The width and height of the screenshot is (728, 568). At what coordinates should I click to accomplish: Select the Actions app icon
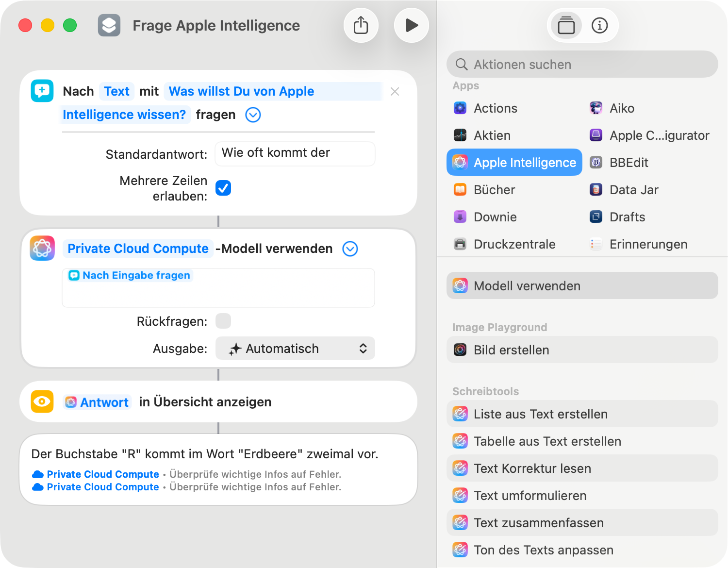point(460,108)
